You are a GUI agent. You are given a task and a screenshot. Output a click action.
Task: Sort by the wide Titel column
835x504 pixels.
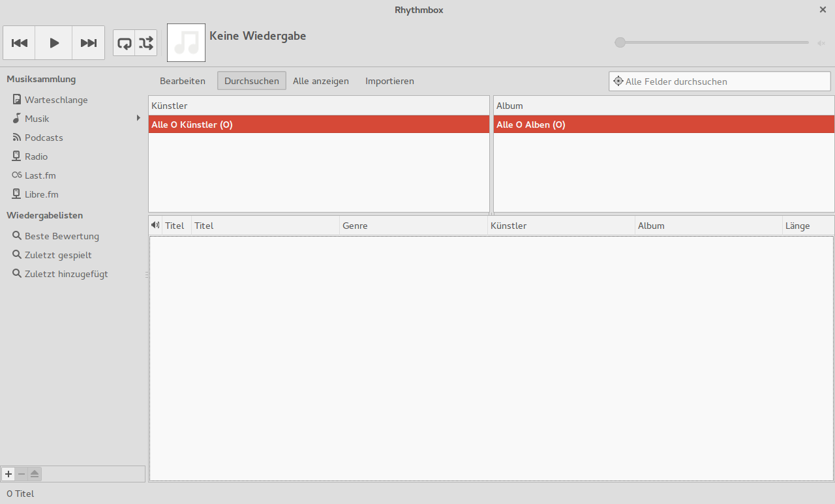(x=266, y=226)
